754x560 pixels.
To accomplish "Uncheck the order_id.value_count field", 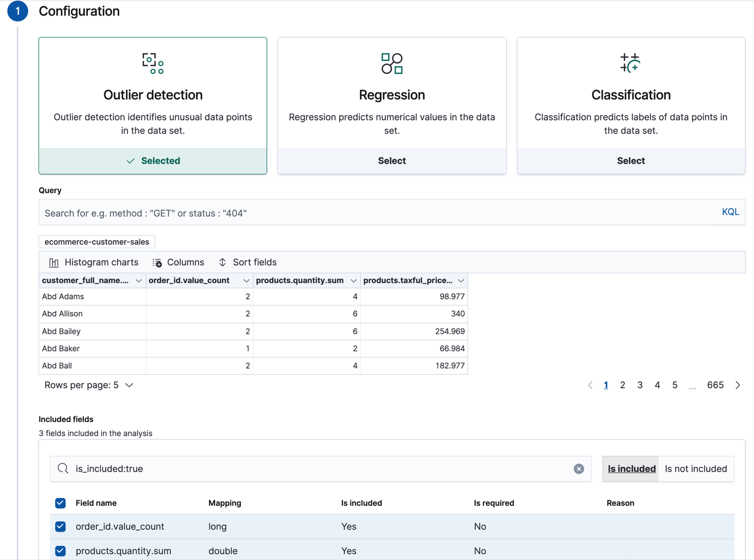I will pos(60,526).
